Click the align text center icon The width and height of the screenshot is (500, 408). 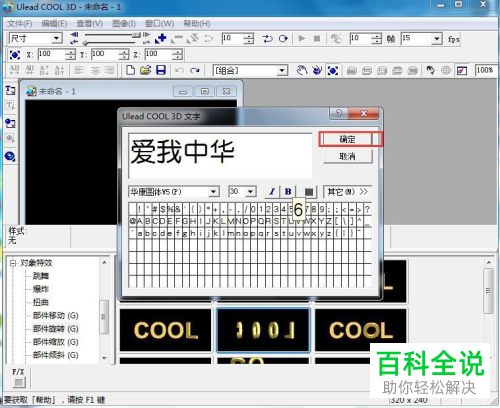point(95,70)
